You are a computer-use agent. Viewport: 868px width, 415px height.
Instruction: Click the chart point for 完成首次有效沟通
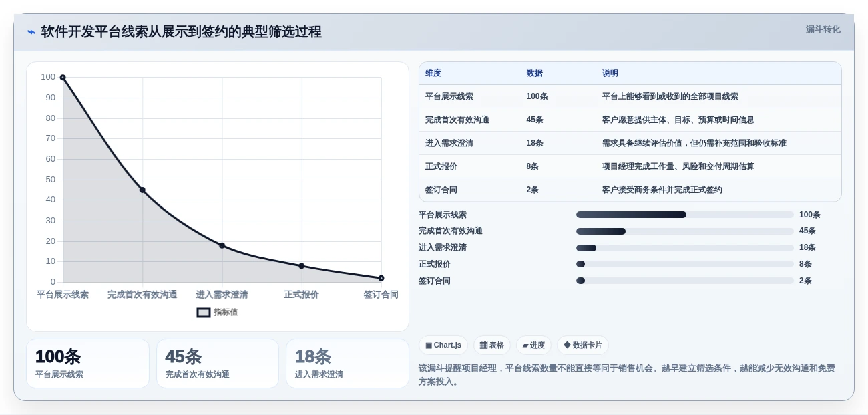(x=142, y=190)
